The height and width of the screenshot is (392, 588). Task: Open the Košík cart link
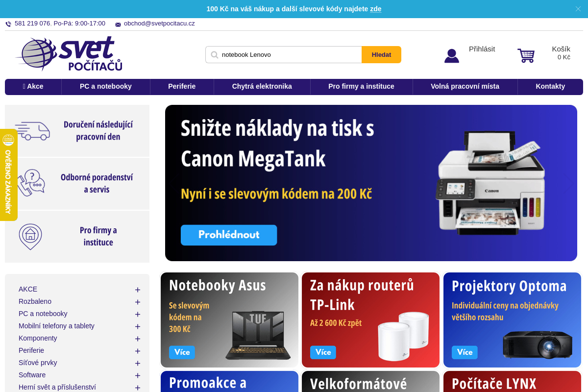tap(561, 49)
